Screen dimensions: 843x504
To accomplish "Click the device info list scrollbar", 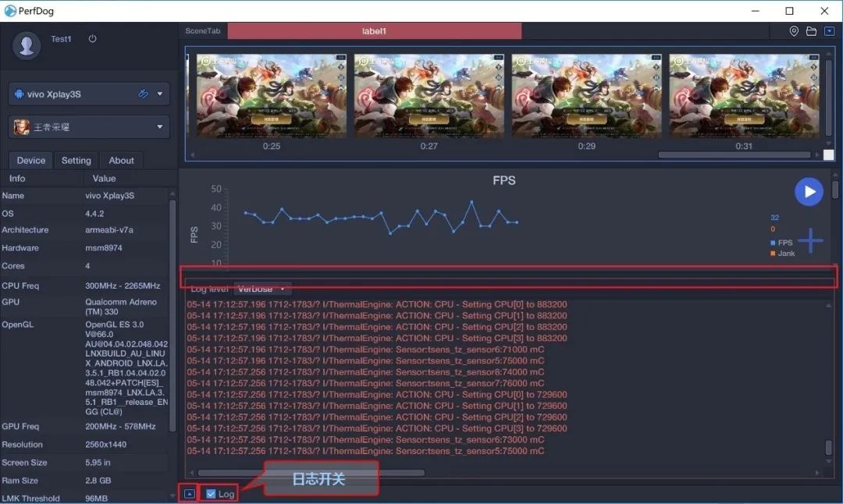I will [172, 315].
